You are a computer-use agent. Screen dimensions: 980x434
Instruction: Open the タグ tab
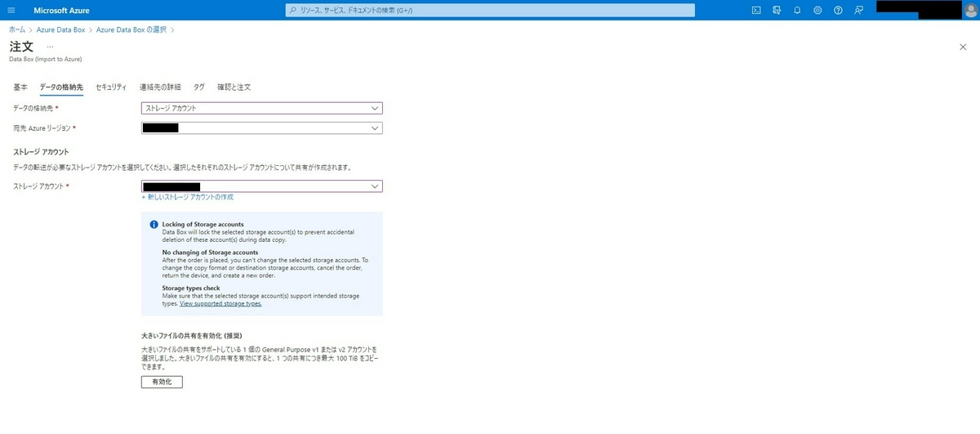[199, 87]
